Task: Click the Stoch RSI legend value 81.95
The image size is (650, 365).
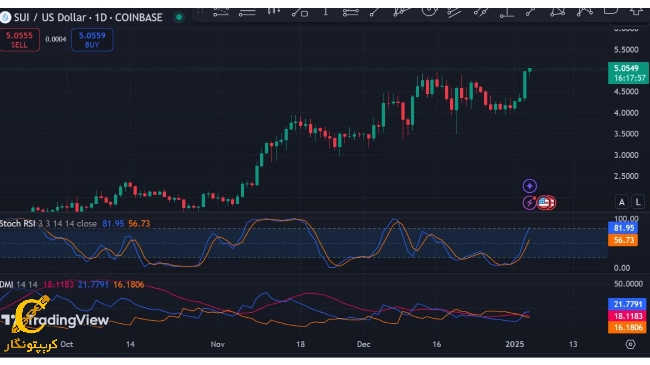Action: pos(113,224)
